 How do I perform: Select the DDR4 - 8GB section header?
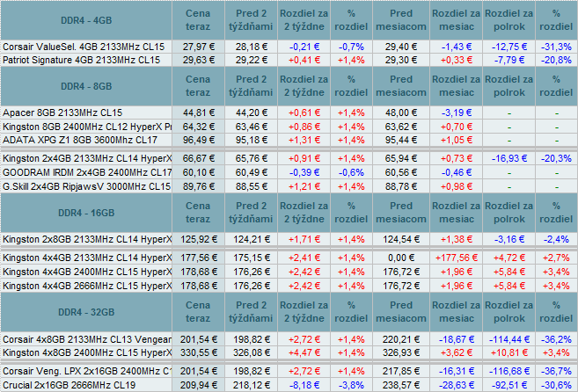86,86
